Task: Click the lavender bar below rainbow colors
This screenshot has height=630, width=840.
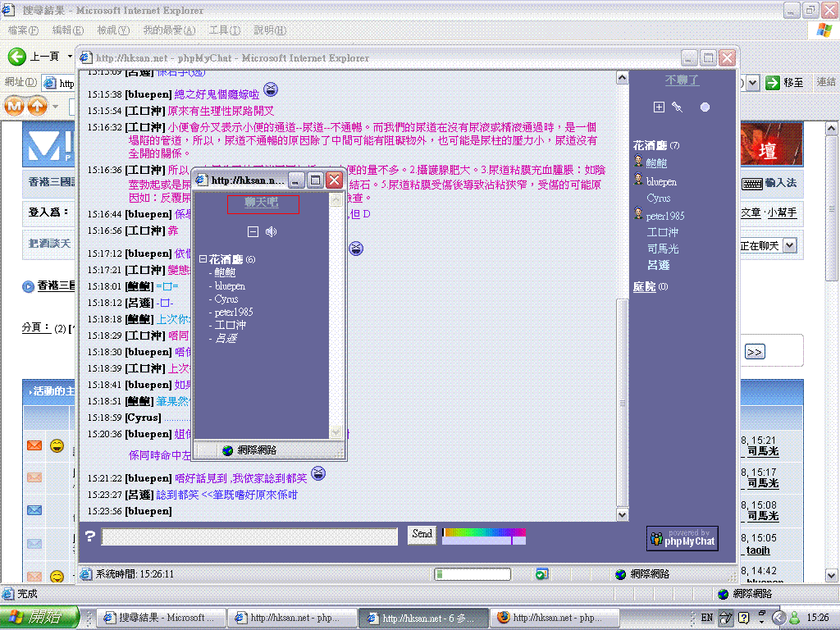Action: point(484,541)
